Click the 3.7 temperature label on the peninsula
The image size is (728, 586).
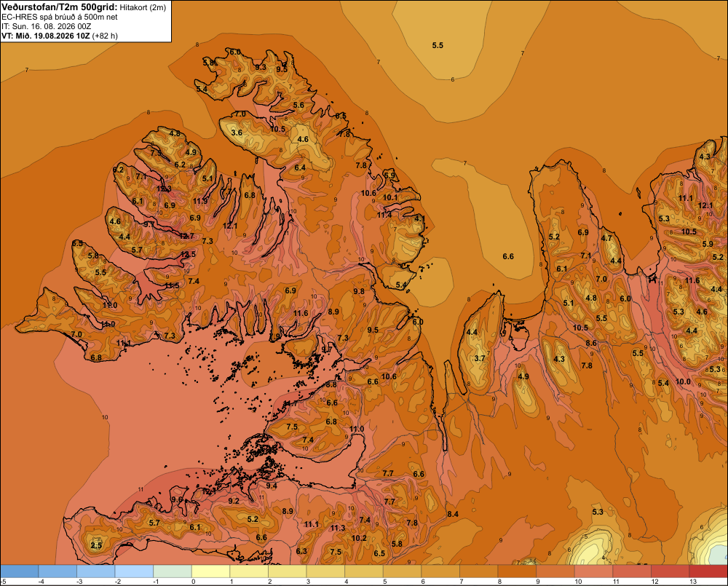(480, 358)
